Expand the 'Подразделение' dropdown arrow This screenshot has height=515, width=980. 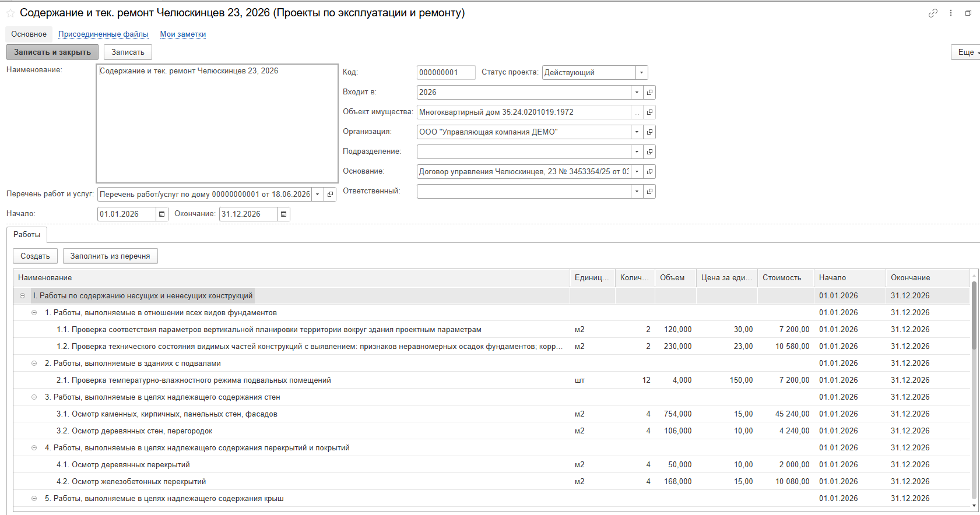(637, 151)
